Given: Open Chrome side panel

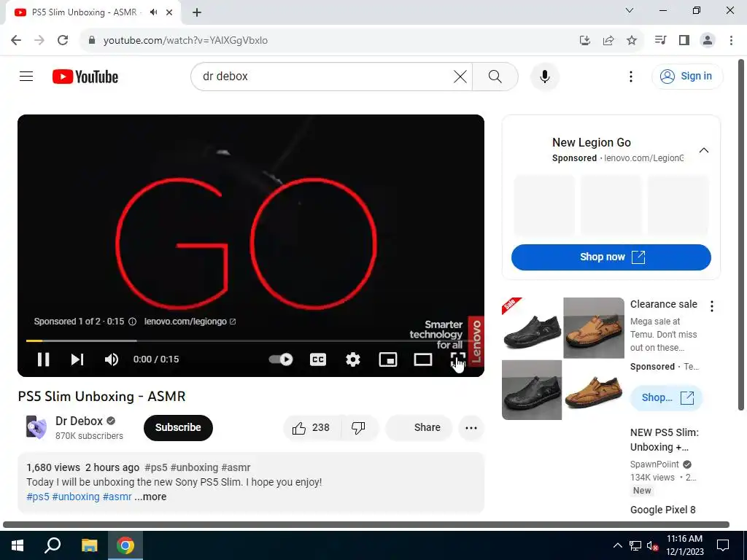Looking at the screenshot, I should point(684,40).
